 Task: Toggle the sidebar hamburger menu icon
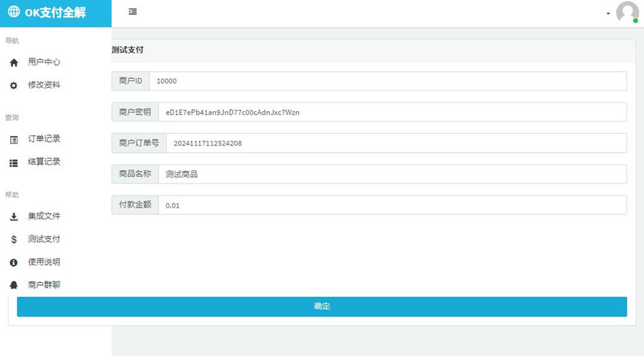pos(132,12)
